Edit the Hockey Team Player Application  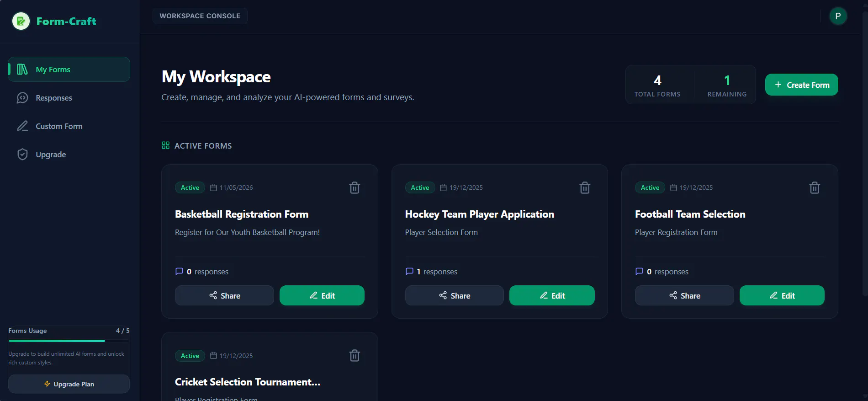tap(552, 295)
